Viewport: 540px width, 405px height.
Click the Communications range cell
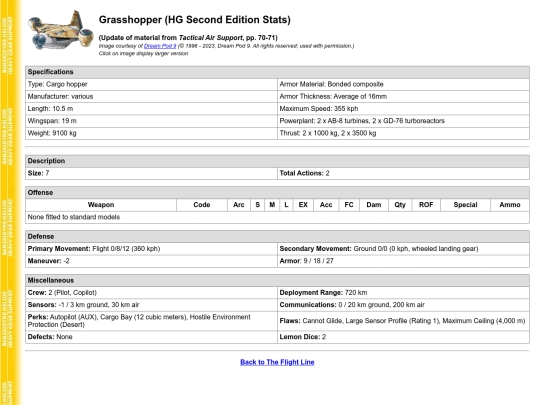pyautogui.click(x=403, y=305)
